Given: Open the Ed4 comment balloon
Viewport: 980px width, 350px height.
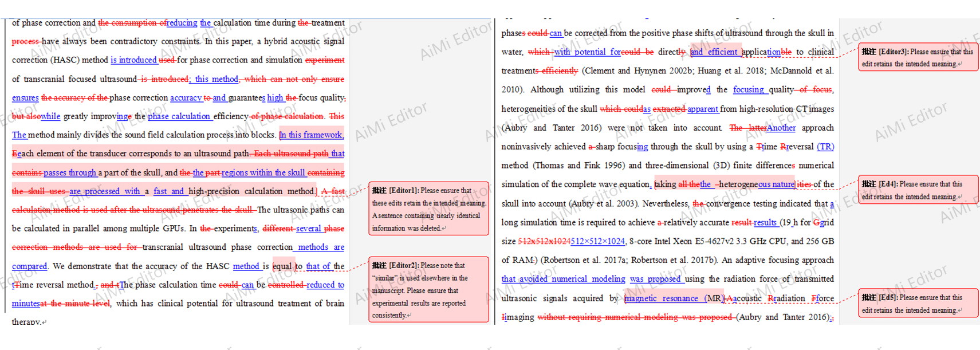Looking at the screenshot, I should [x=918, y=190].
